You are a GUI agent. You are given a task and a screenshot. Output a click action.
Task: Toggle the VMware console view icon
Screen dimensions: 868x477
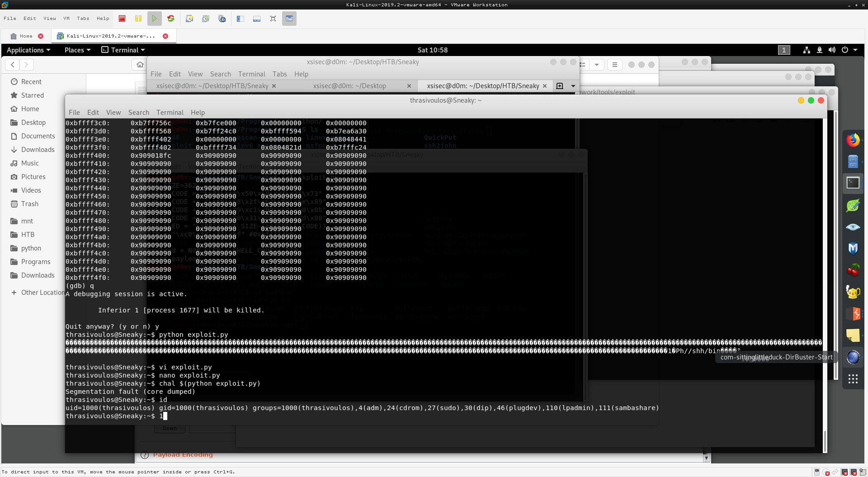[x=289, y=19]
